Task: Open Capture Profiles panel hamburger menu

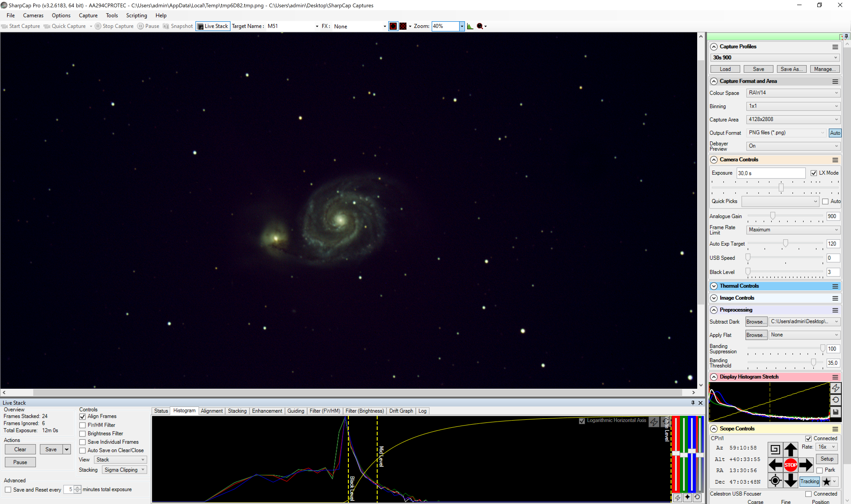Action: tap(835, 47)
